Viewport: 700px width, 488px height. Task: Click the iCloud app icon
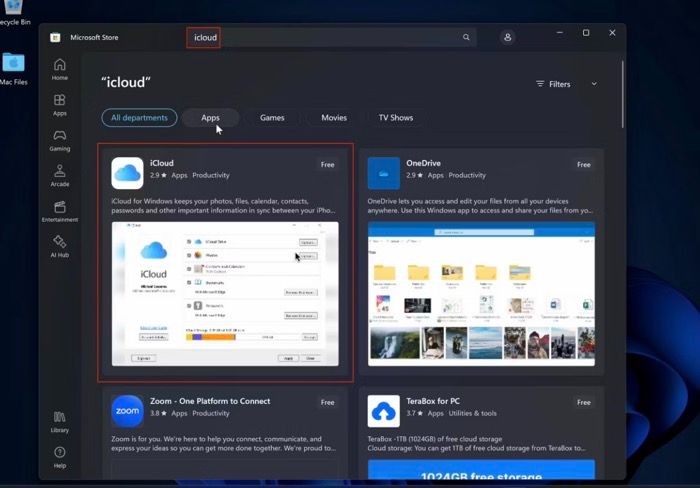coord(127,173)
